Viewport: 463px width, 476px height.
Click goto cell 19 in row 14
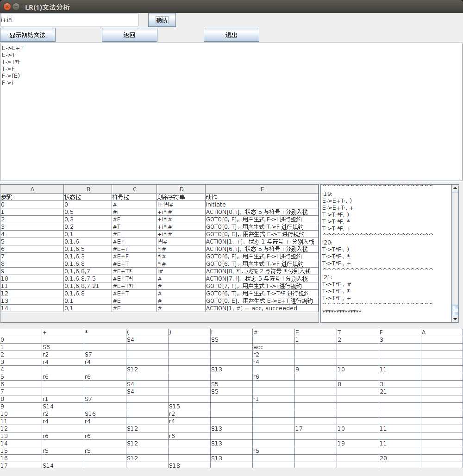357,443
